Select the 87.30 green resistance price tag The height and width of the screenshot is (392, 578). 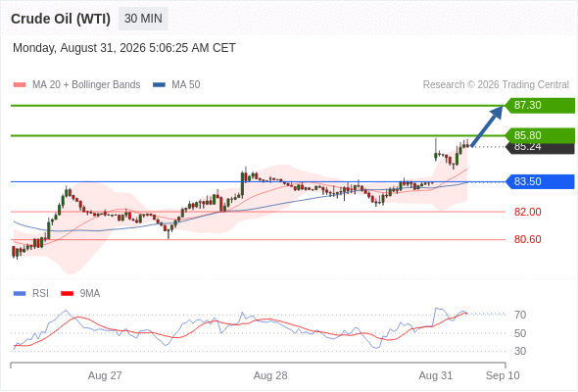coord(540,106)
